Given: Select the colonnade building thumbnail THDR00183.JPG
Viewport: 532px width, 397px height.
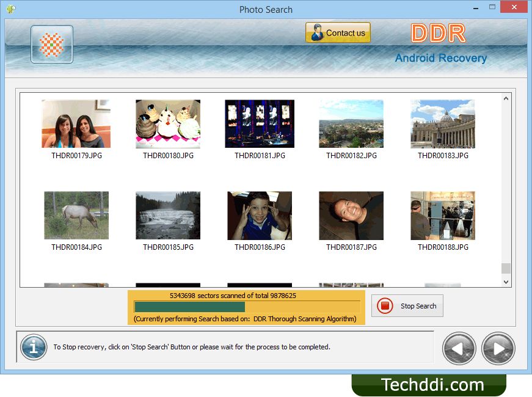Looking at the screenshot, I should 443,124.
